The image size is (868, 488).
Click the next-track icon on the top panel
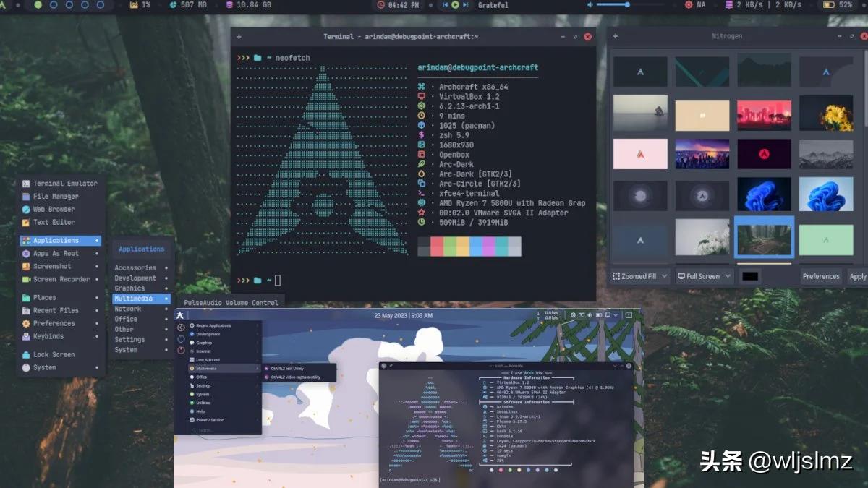466,5
